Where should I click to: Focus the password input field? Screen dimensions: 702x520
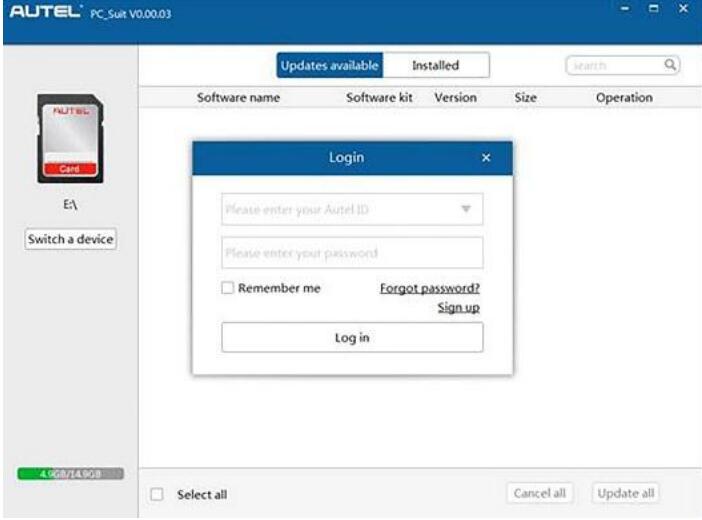[x=352, y=253]
